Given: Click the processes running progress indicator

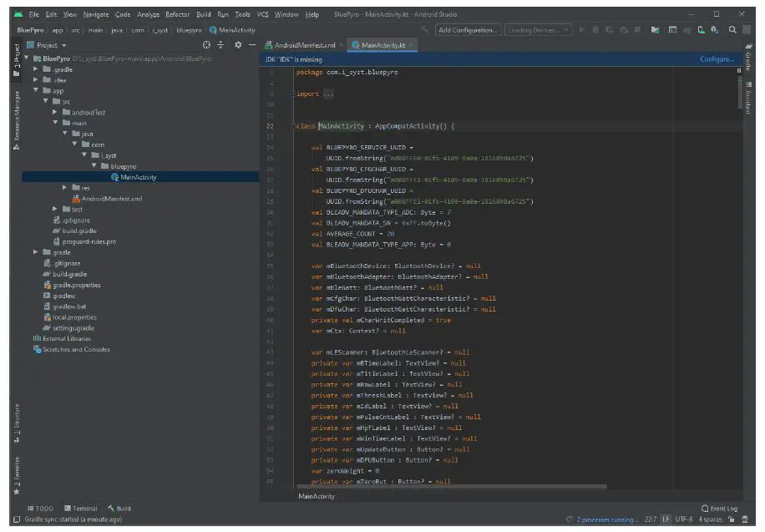Looking at the screenshot, I should point(607,519).
